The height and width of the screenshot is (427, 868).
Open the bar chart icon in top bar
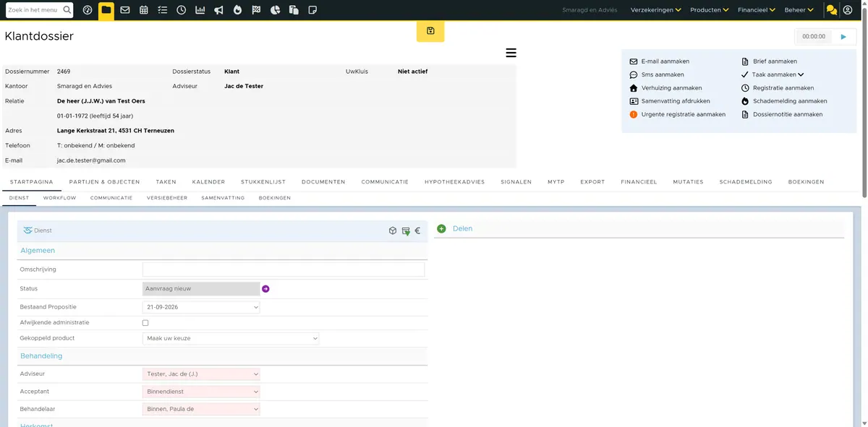tap(200, 10)
